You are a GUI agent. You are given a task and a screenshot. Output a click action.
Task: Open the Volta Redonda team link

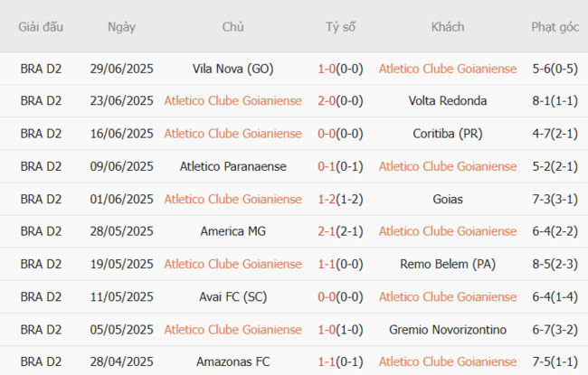448,101
